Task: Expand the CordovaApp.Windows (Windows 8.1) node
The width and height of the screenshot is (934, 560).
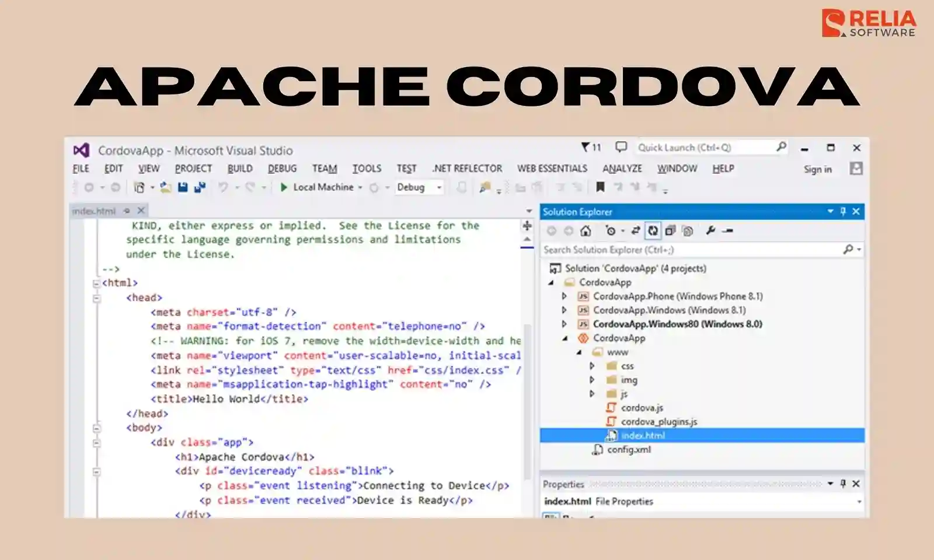Action: tap(564, 310)
